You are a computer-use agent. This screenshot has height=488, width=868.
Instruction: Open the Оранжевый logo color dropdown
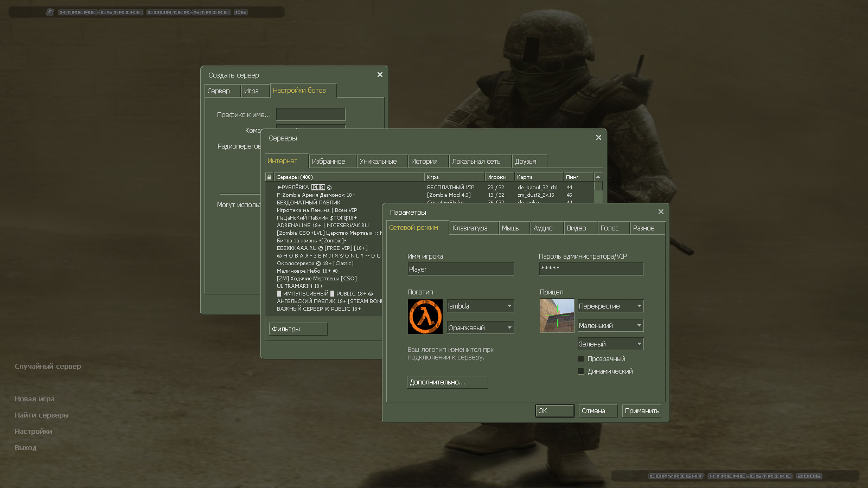coord(480,328)
